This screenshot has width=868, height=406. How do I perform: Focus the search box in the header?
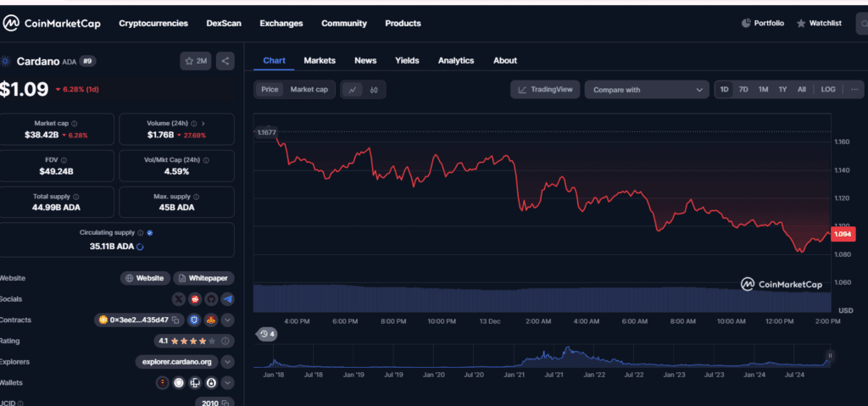coord(862,23)
